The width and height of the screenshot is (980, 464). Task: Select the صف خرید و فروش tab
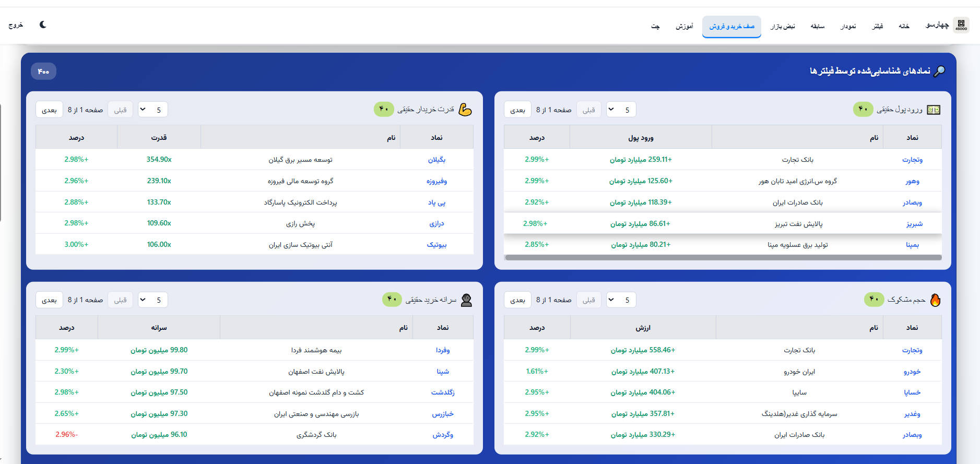click(731, 26)
